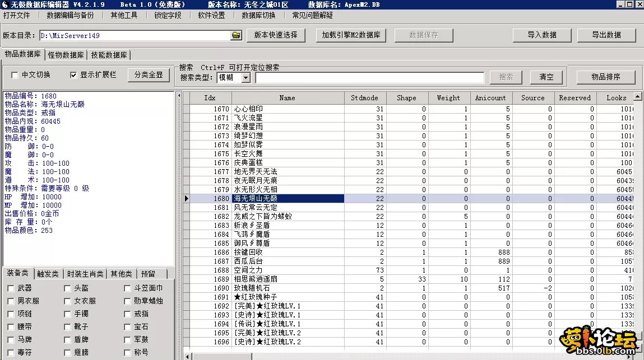Select the 其他类 category tab
Image resolution: width=644 pixels, height=360 pixels.
point(122,274)
